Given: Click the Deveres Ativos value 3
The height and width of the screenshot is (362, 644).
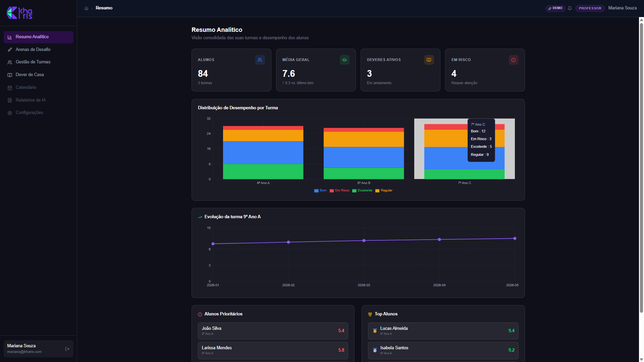Looking at the screenshot, I should tap(369, 74).
